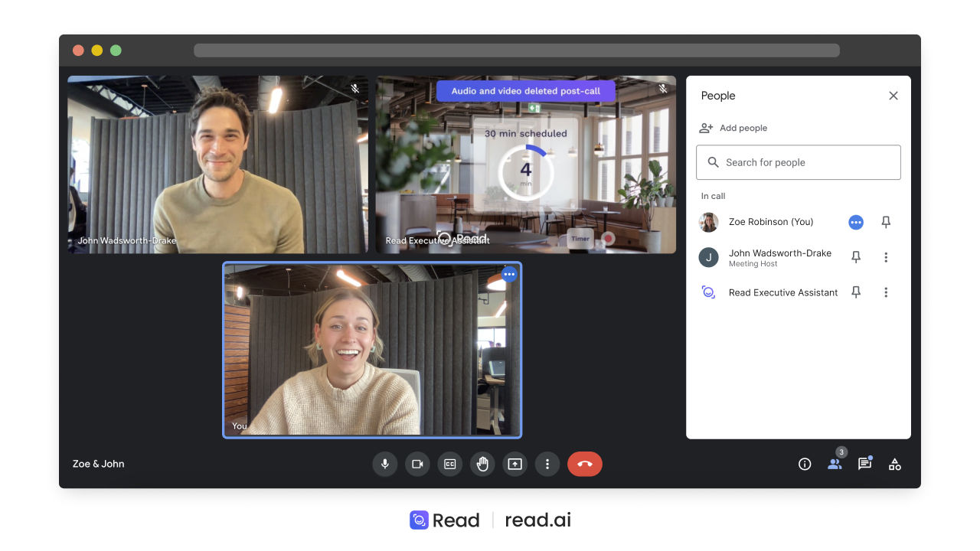Raise your hand
Screen dimensions: 980x551
point(482,464)
